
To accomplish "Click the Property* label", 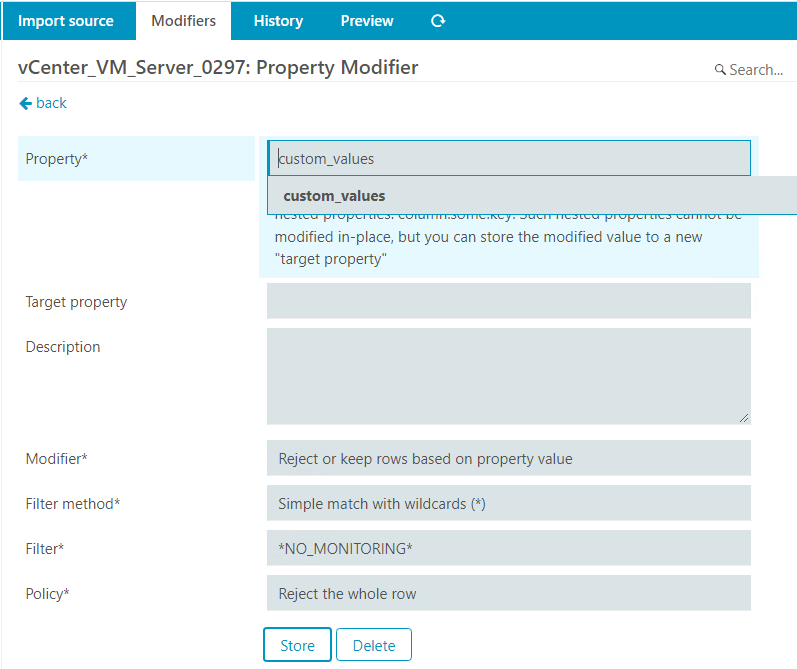I will click(56, 159).
